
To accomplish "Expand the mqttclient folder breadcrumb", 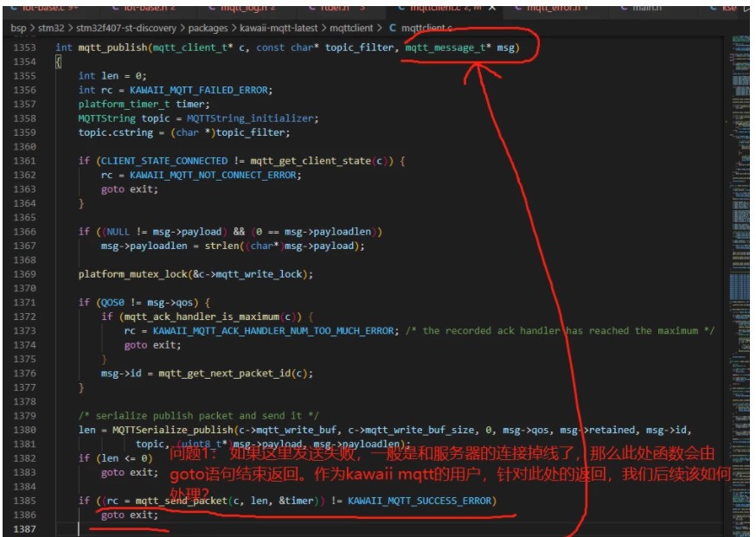I will point(351,28).
